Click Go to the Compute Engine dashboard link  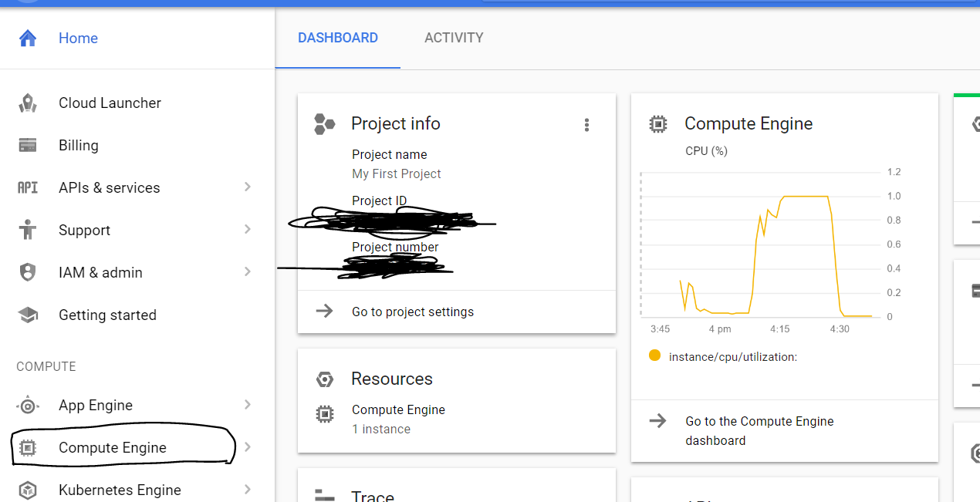pyautogui.click(x=759, y=430)
